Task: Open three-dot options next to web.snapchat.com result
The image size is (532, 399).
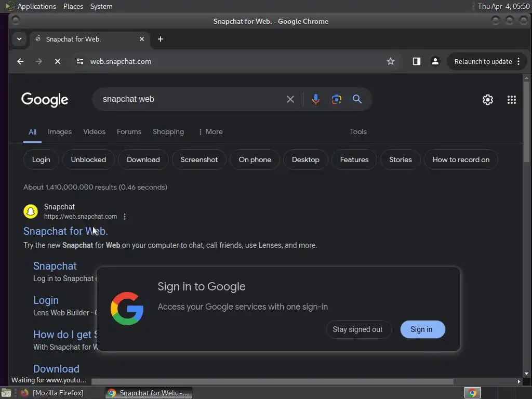Action: tap(125, 217)
